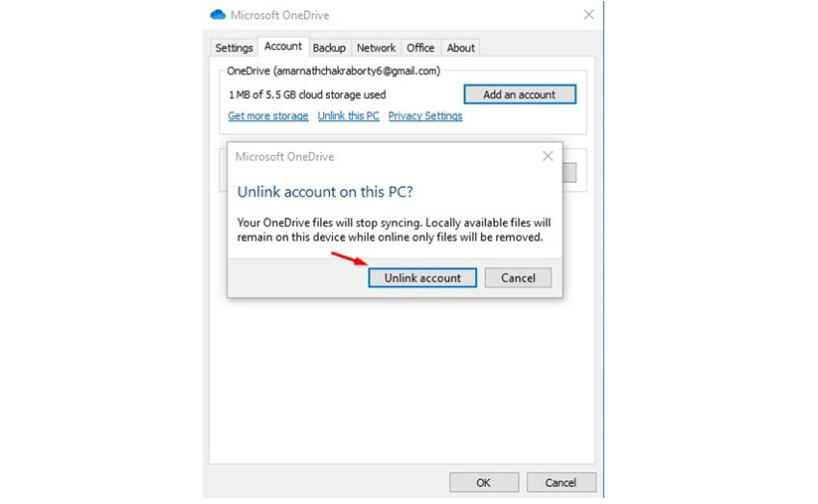818x504 pixels.
Task: Click the partially hidden button behind the dialog
Action: click(570, 173)
